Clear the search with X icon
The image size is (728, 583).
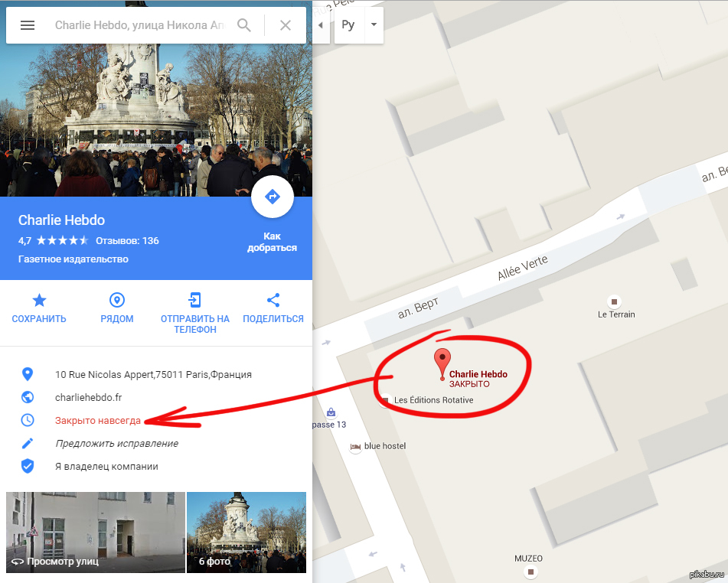click(x=286, y=25)
